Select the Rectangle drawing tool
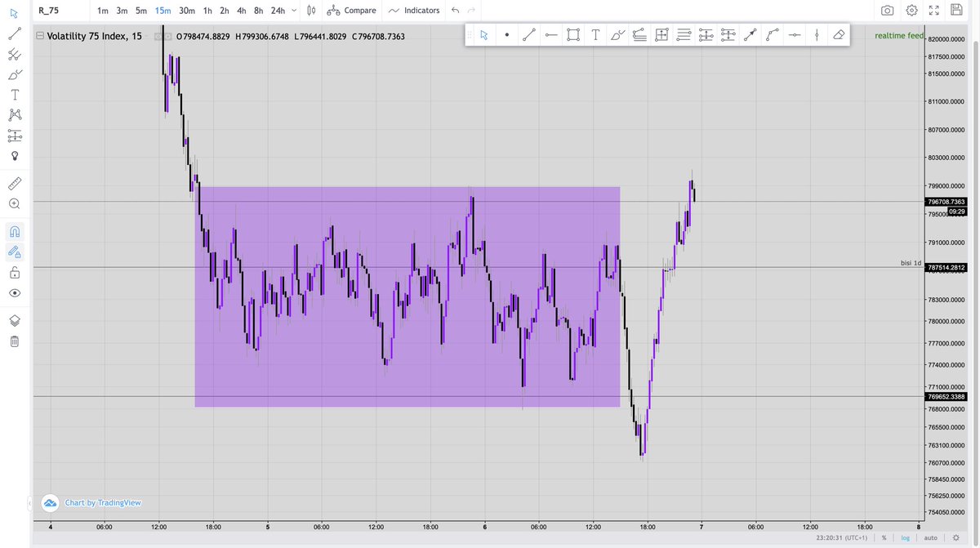The height and width of the screenshot is (548, 980). (572, 35)
